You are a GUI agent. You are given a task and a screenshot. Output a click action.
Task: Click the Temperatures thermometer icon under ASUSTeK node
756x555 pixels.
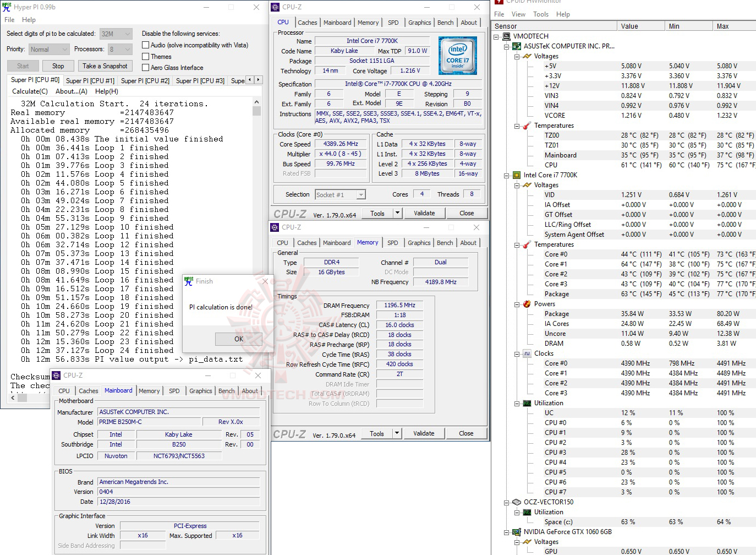tap(527, 126)
